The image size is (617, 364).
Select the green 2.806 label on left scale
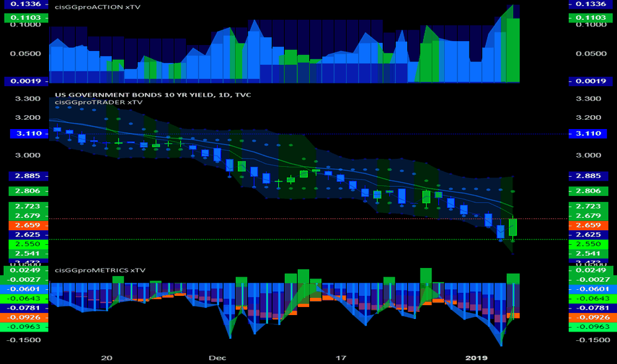pos(28,191)
